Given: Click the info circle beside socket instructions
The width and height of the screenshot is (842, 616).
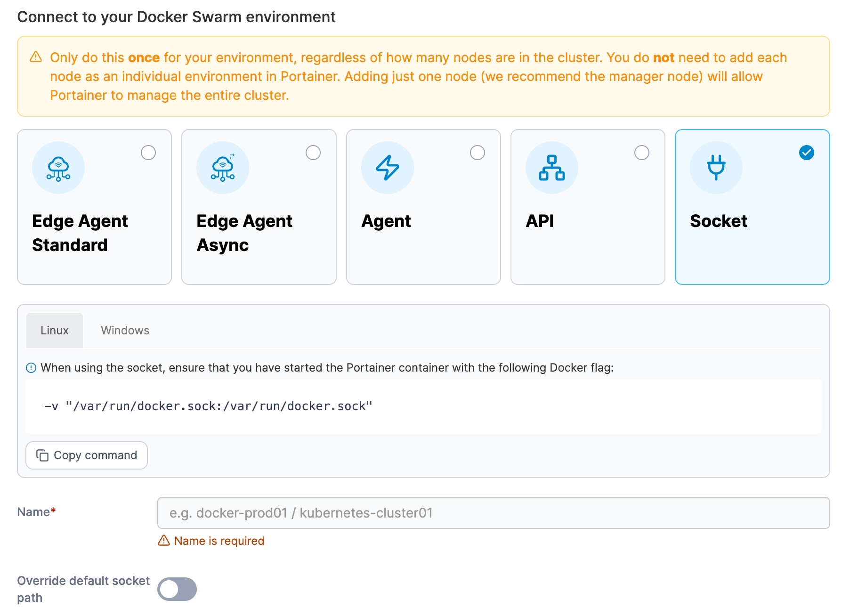Looking at the screenshot, I should pos(31,368).
